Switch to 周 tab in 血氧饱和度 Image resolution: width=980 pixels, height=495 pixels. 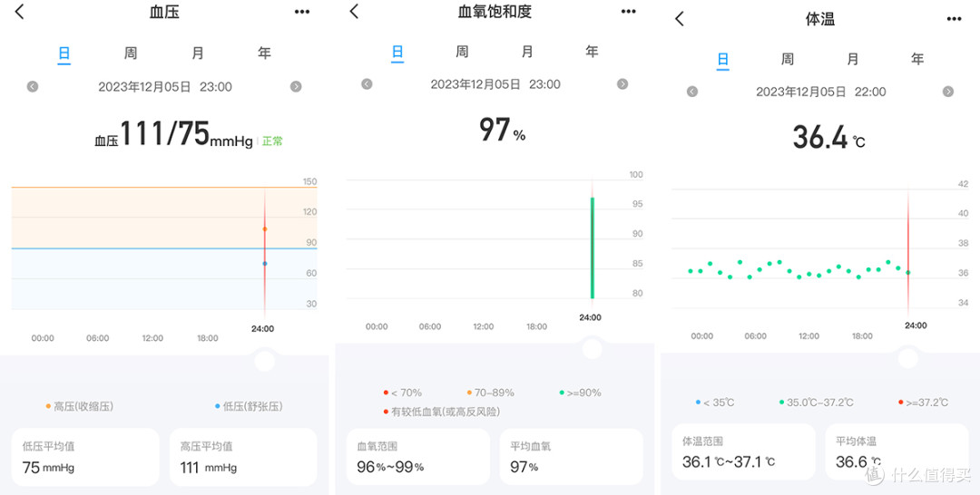point(462,51)
